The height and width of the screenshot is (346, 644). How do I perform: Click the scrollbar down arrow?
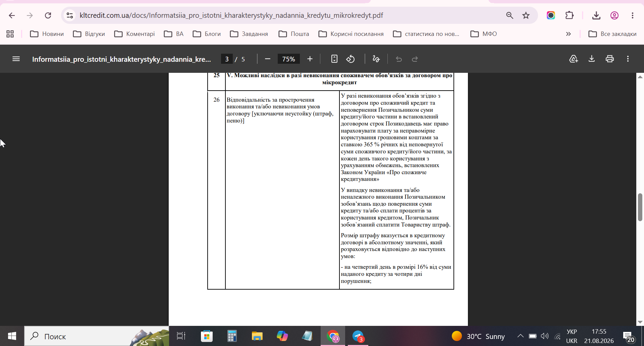[640, 322]
